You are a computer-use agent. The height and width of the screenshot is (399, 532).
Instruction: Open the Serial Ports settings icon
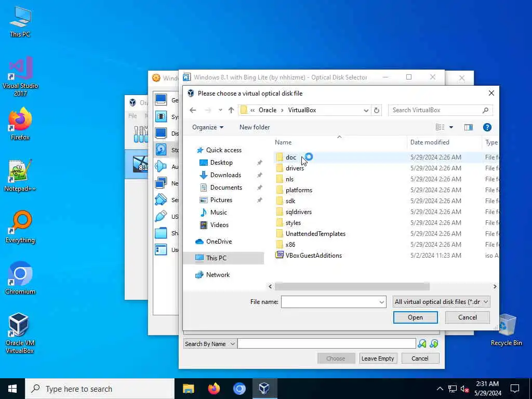(x=161, y=199)
